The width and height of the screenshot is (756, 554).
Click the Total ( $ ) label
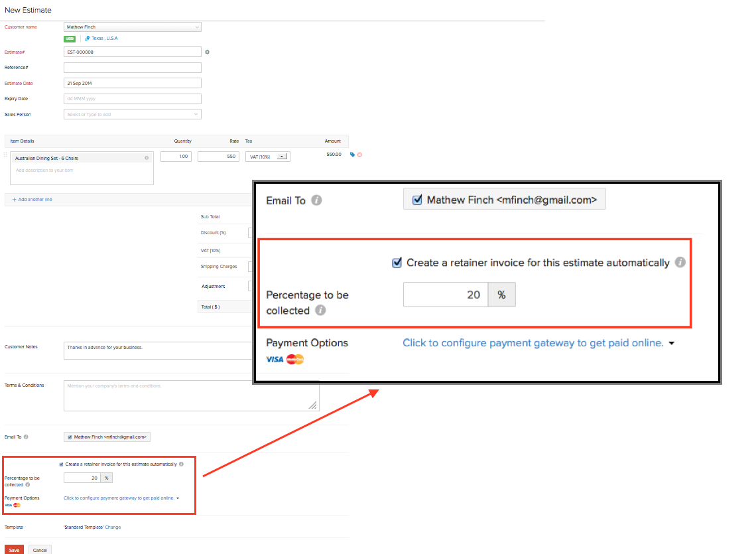pos(211,307)
